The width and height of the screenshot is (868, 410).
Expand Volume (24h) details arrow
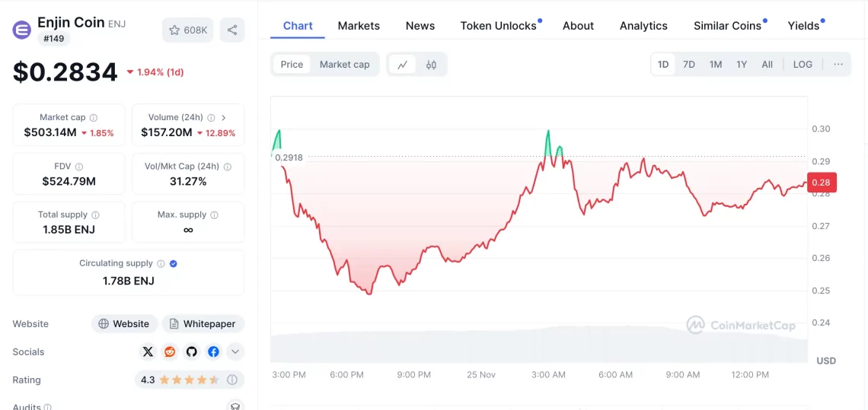(224, 118)
